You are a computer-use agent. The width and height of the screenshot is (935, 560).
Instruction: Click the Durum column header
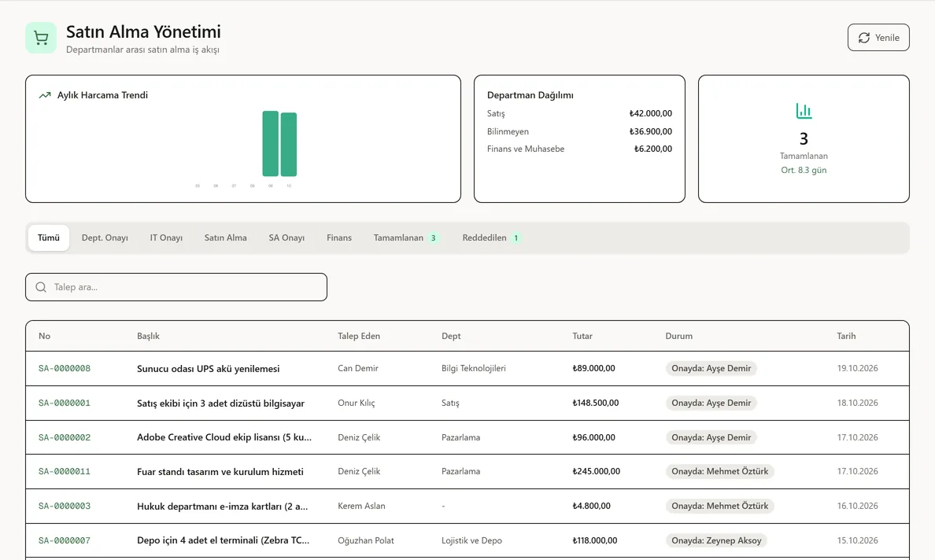tap(679, 336)
